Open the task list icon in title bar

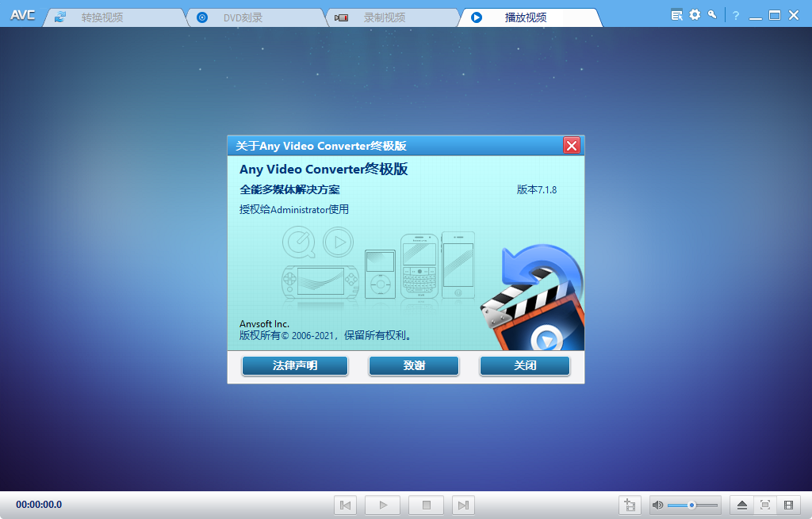[676, 15]
